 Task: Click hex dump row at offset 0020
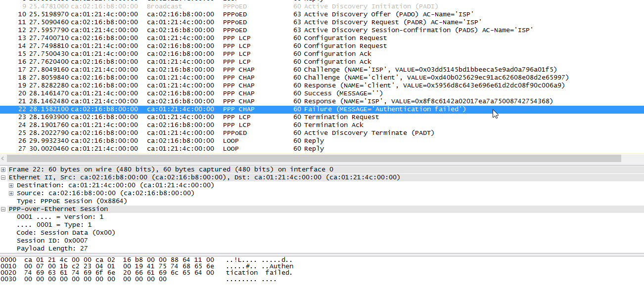point(147,273)
